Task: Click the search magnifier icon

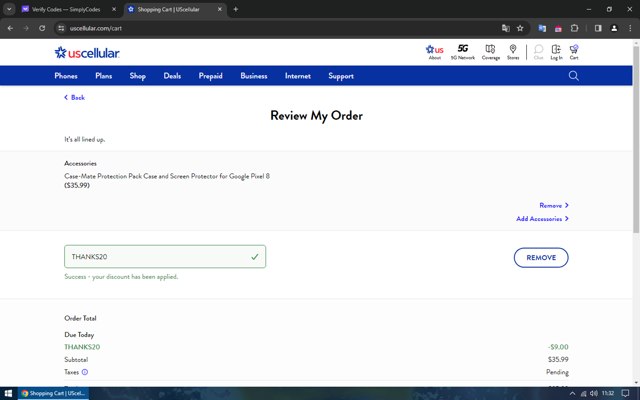Action: (x=573, y=76)
